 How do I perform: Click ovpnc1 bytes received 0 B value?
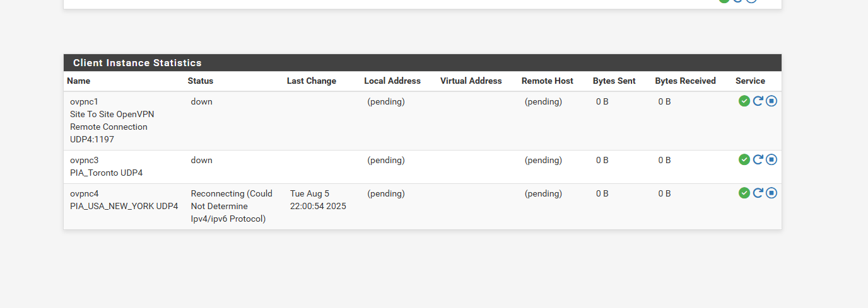click(665, 101)
